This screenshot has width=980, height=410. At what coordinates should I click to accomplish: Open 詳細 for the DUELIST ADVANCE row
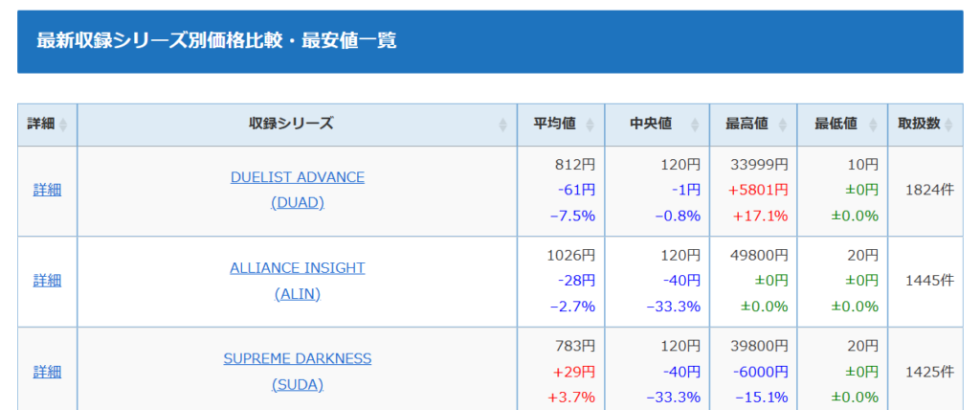tap(47, 191)
